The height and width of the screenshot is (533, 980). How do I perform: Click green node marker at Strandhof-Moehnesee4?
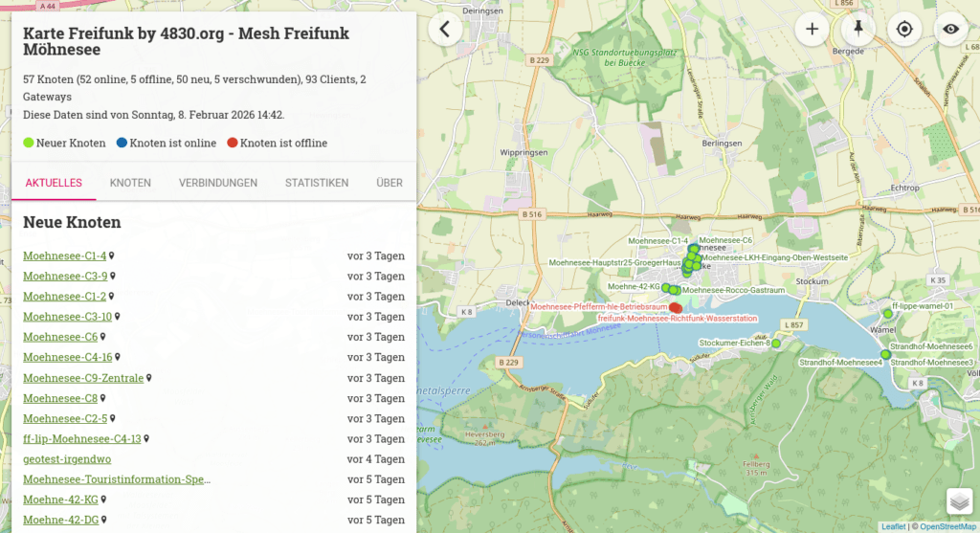pos(885,355)
